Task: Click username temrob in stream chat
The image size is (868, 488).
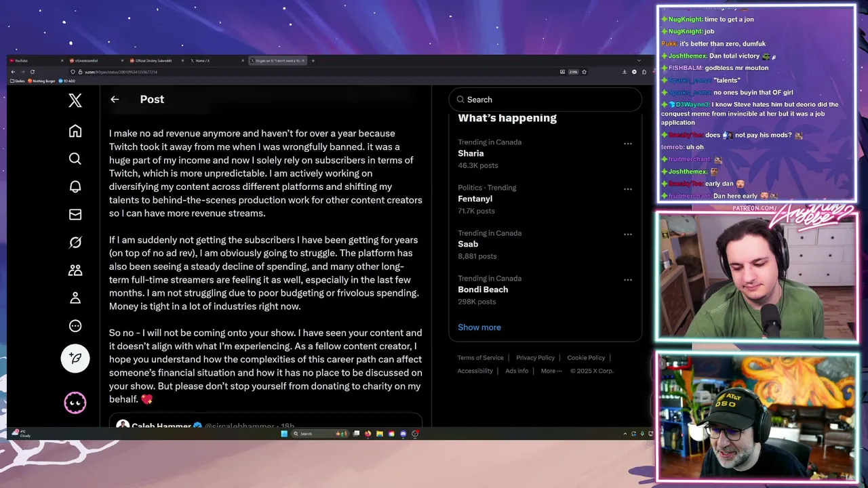Action: click(x=672, y=147)
